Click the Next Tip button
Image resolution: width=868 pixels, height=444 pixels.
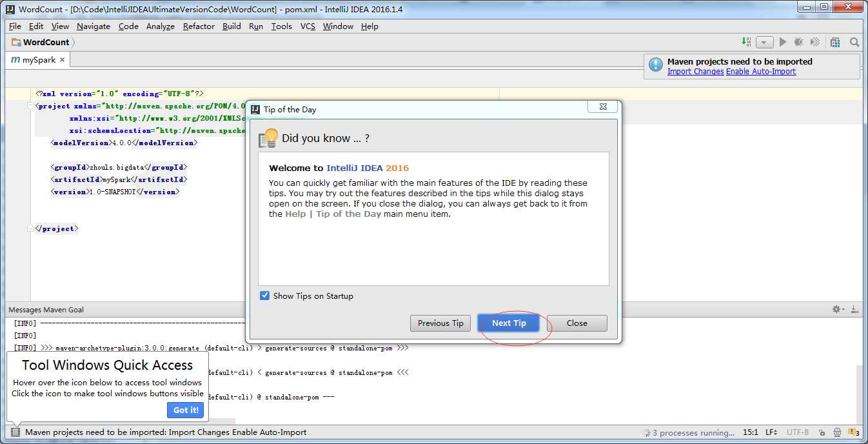pos(509,323)
